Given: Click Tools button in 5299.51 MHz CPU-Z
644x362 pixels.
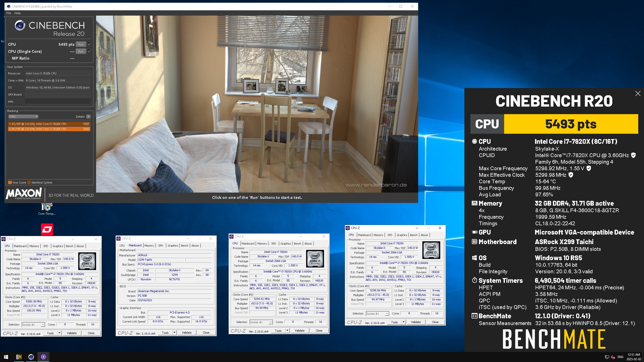Looking at the screenshot, I should coord(278,331).
